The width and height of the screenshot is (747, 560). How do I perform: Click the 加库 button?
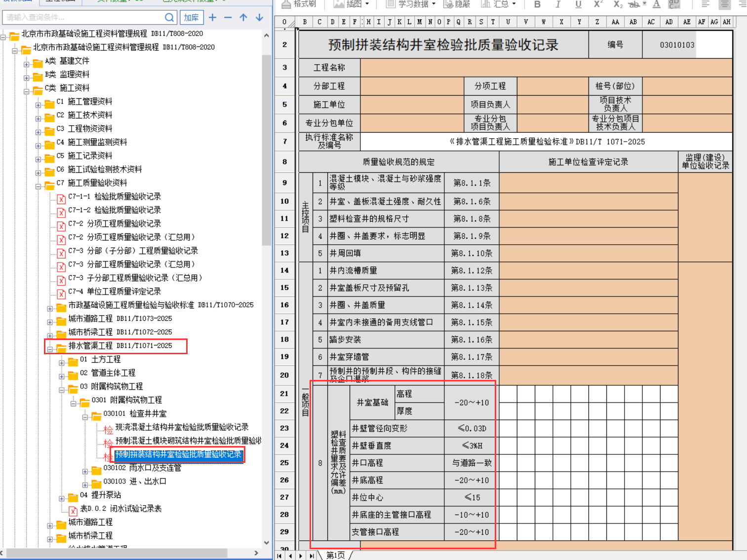(x=191, y=17)
